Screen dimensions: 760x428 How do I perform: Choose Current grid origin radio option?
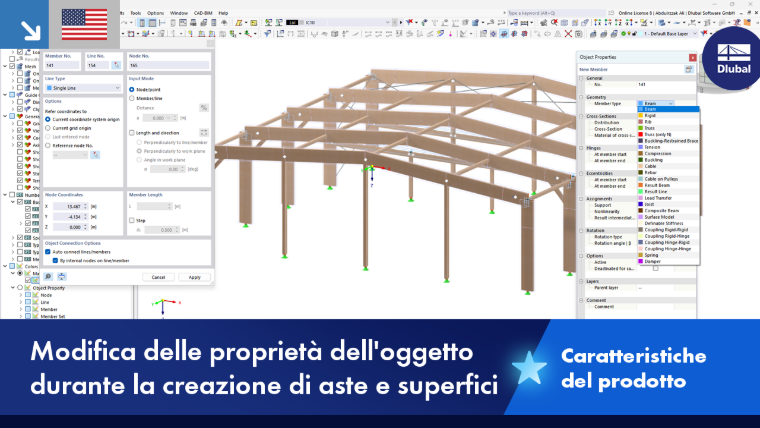(x=48, y=128)
